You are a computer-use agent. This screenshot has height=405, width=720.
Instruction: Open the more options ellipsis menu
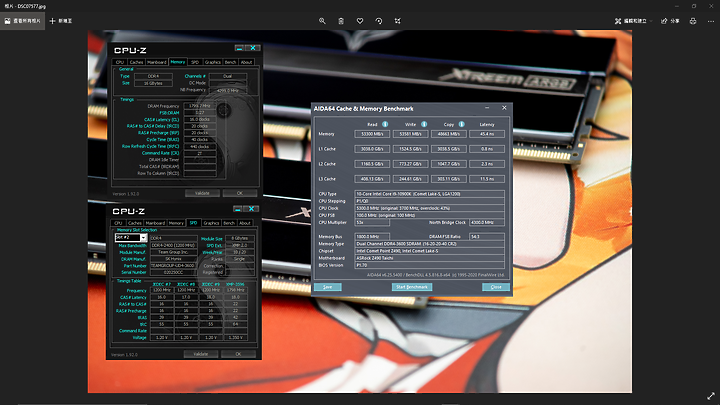711,21
